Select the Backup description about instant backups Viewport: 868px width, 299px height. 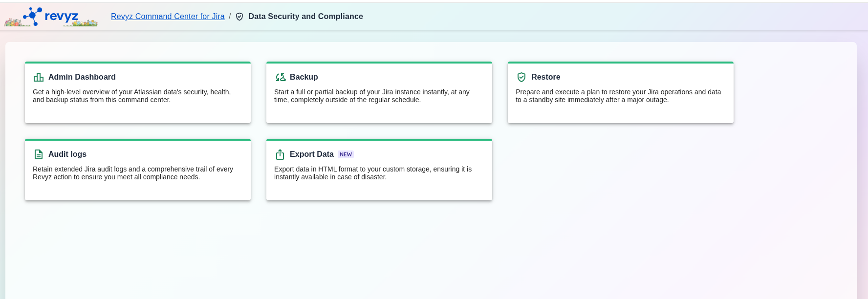click(x=371, y=96)
